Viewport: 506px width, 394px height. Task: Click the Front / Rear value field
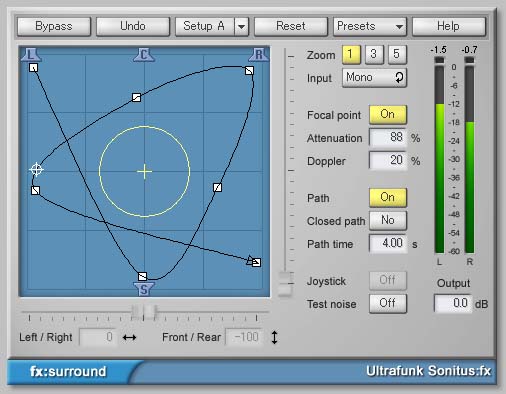(x=245, y=337)
